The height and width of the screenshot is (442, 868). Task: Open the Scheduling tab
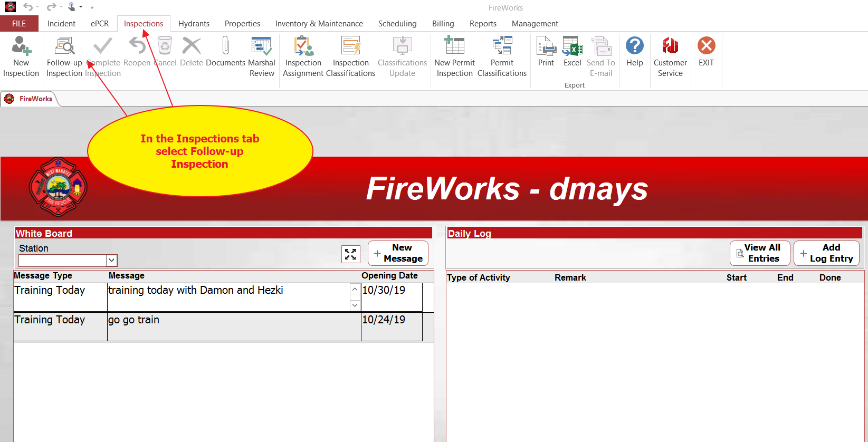pyautogui.click(x=397, y=24)
